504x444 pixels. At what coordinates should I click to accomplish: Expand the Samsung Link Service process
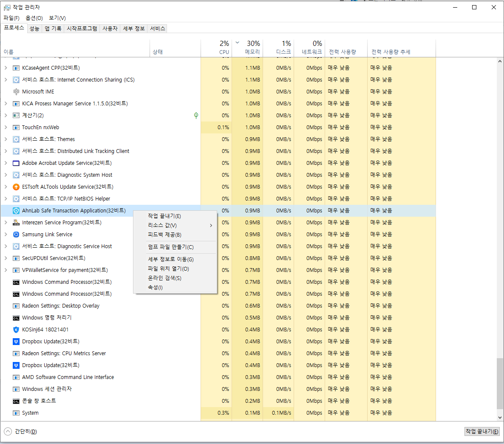[x=6, y=234]
